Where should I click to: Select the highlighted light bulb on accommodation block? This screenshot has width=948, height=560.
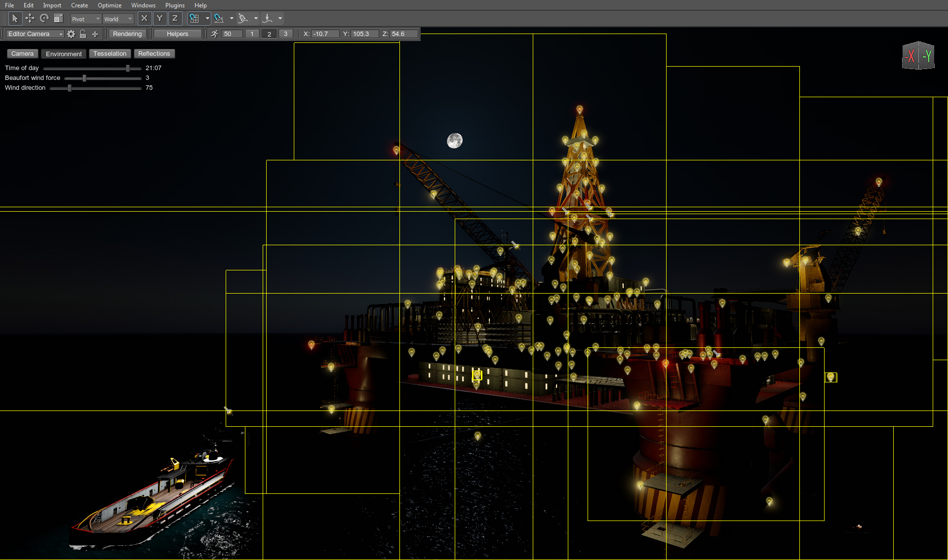click(477, 375)
